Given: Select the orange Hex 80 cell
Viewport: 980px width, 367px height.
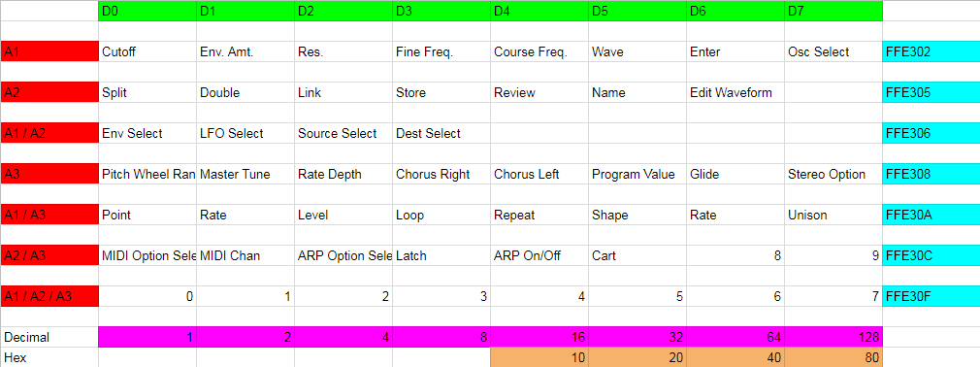Looking at the screenshot, I should [833, 357].
